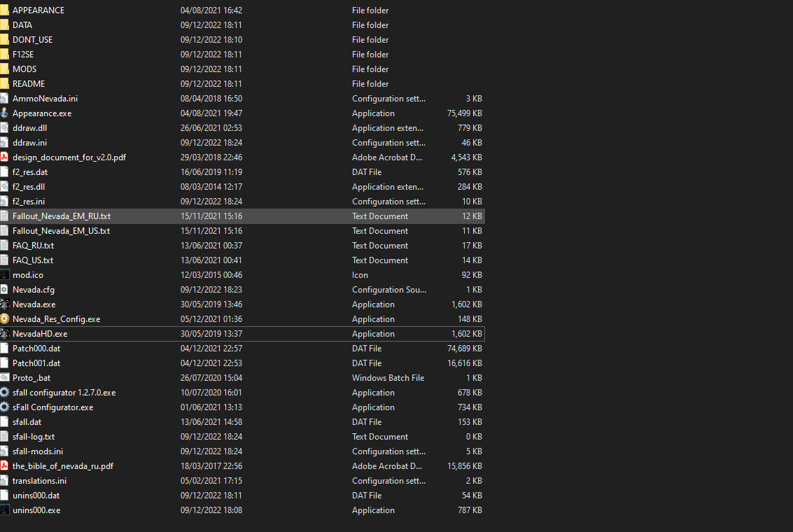Click the design_document_for_v2.0.pdf Acrobat icon
793x532 pixels.
5,157
